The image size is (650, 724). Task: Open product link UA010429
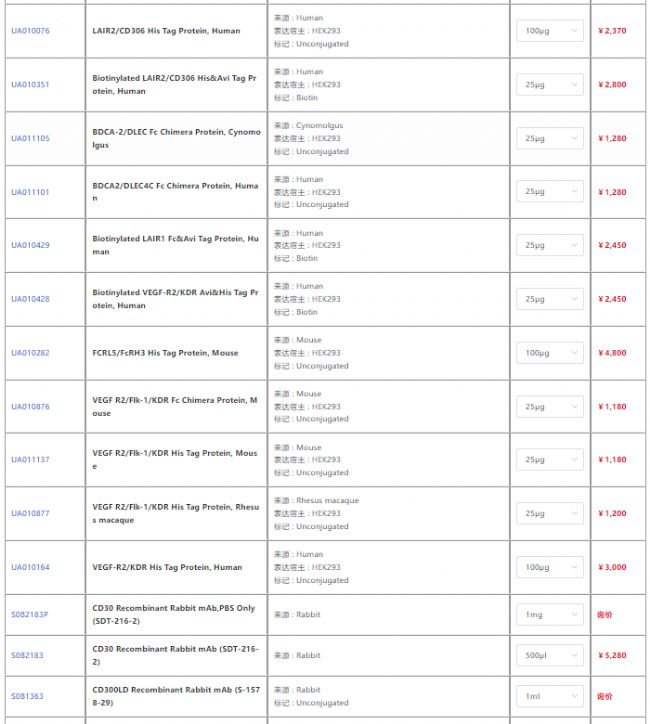(x=30, y=246)
